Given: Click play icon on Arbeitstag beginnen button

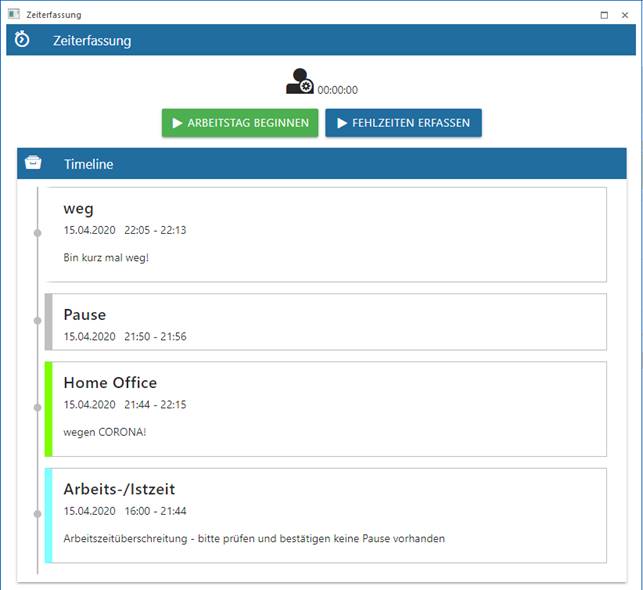Looking at the screenshot, I should click(177, 123).
